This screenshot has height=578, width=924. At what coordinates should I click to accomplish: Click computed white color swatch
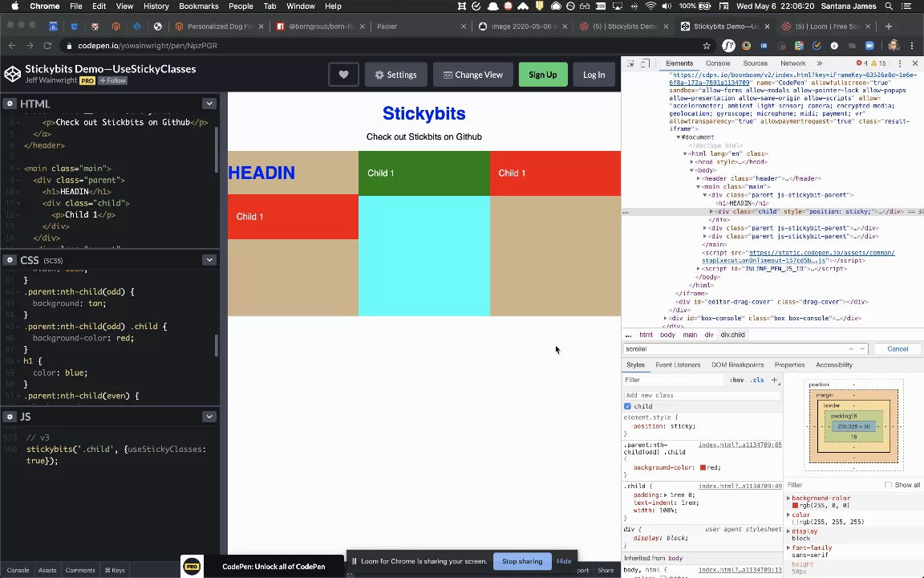pos(795,522)
